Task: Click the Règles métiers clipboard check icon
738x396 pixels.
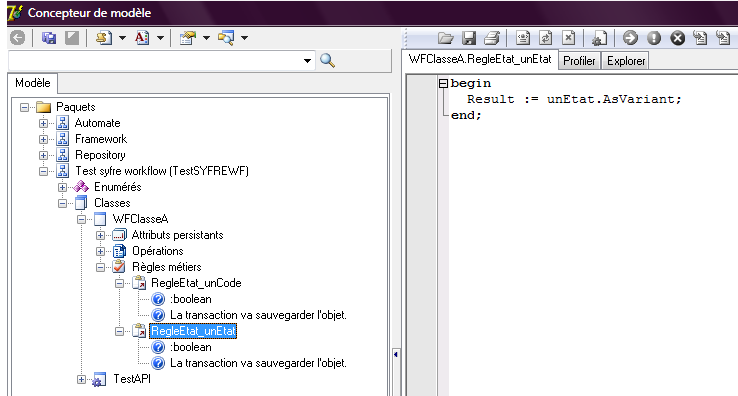Action: (119, 267)
